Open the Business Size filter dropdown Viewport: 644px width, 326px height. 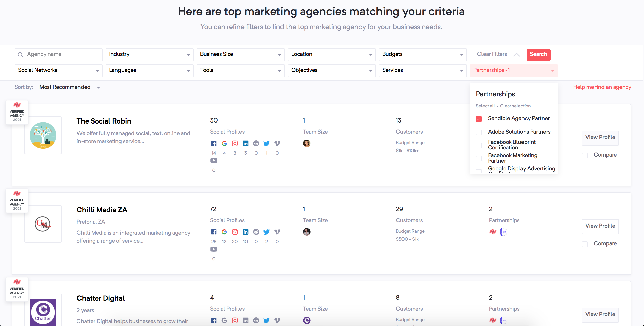point(240,55)
